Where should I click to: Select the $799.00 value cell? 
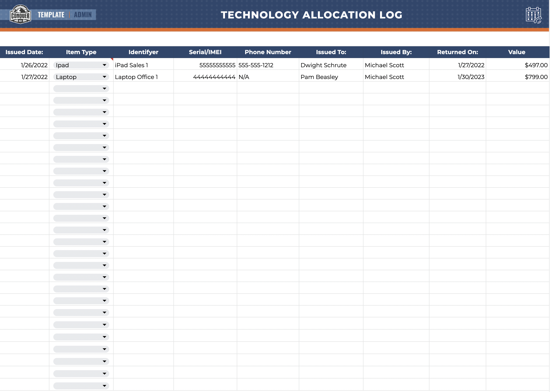[x=518, y=76]
